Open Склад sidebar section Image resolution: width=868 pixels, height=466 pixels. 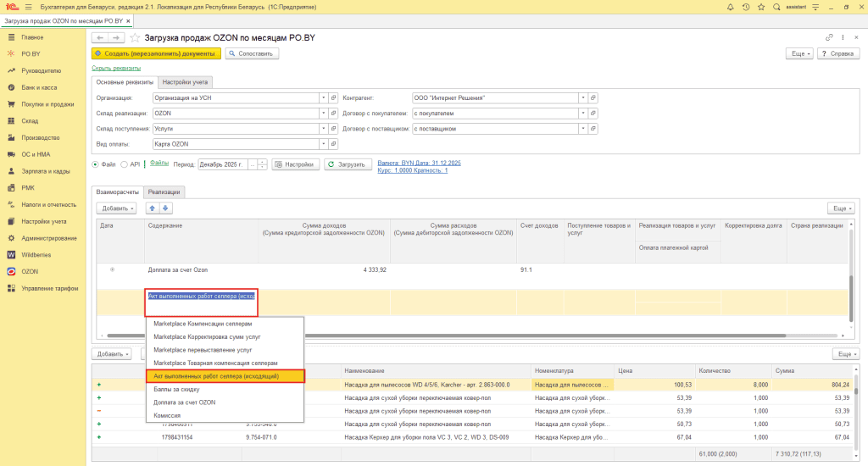click(x=30, y=120)
